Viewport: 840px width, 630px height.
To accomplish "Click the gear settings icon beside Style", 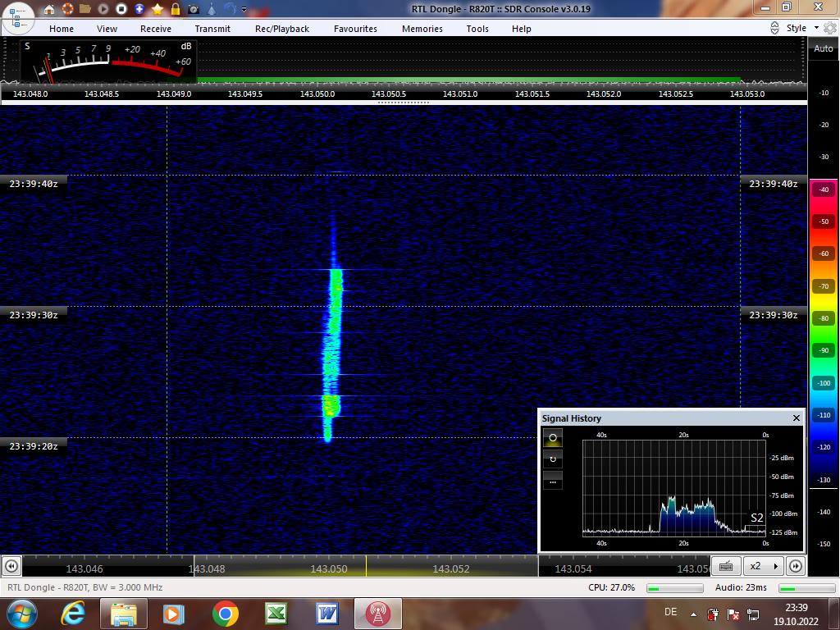I will 830,29.
